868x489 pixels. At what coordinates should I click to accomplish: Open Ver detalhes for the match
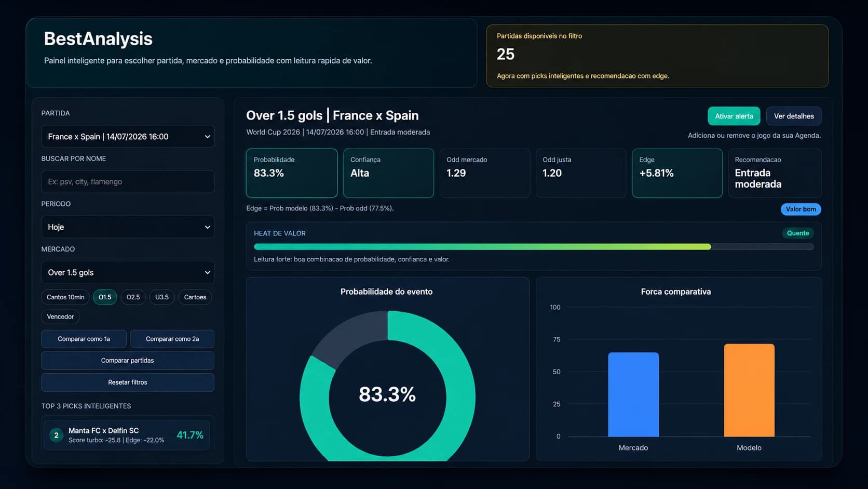[x=794, y=116]
